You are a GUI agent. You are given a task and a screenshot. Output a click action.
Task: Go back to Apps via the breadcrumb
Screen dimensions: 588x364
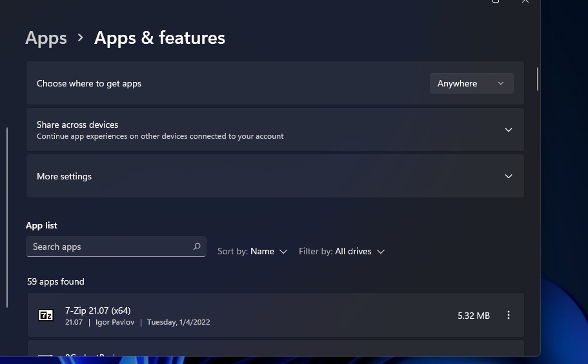point(46,38)
